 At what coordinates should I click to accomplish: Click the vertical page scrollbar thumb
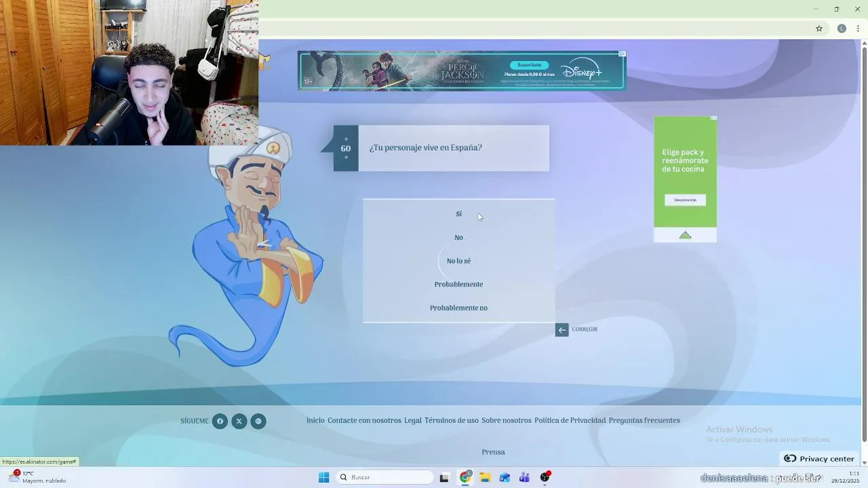(x=864, y=244)
